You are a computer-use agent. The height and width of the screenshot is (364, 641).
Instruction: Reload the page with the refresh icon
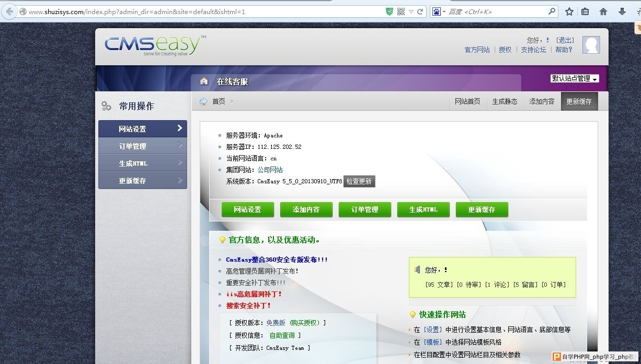pyautogui.click(x=420, y=11)
